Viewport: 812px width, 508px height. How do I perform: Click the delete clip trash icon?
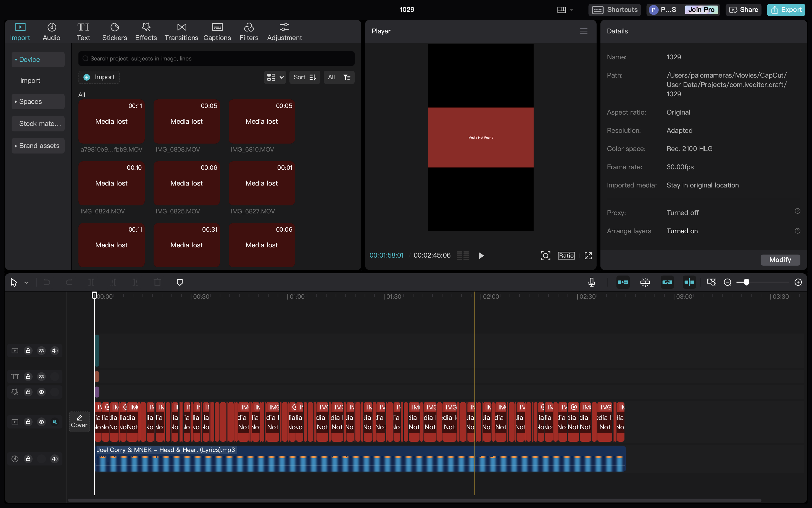point(157,282)
